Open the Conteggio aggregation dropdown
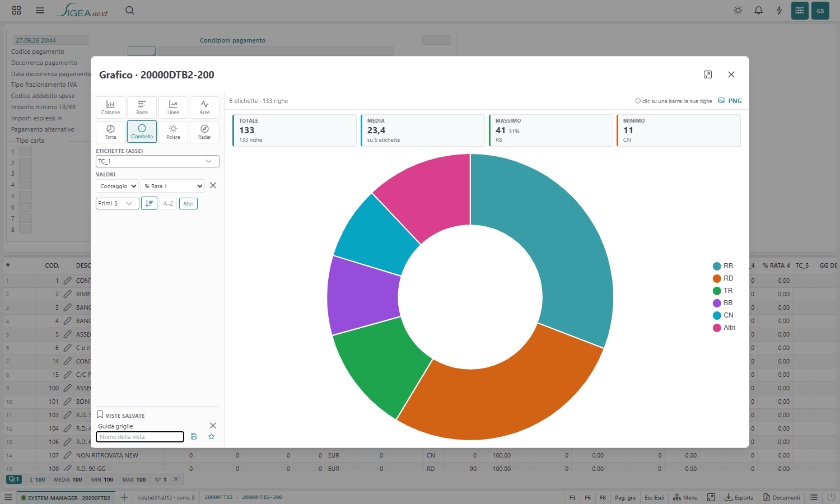 pos(118,186)
